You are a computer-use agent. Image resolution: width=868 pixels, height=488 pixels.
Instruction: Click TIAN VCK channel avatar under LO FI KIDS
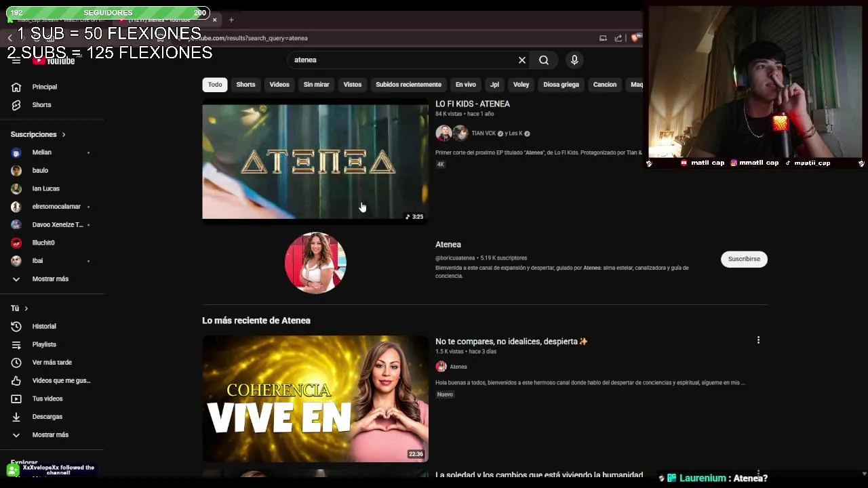(443, 134)
